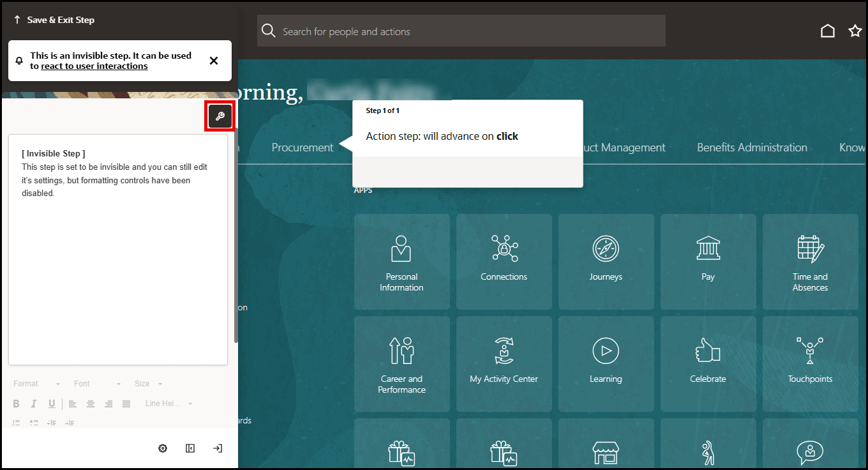Insert a numbered list
Viewport: 868px width, 470px height.
coord(17,423)
